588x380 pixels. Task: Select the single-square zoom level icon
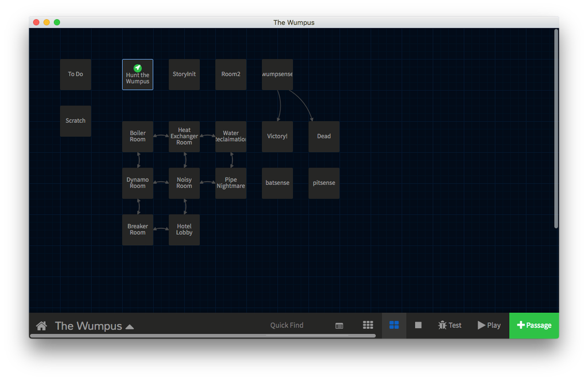coord(418,325)
